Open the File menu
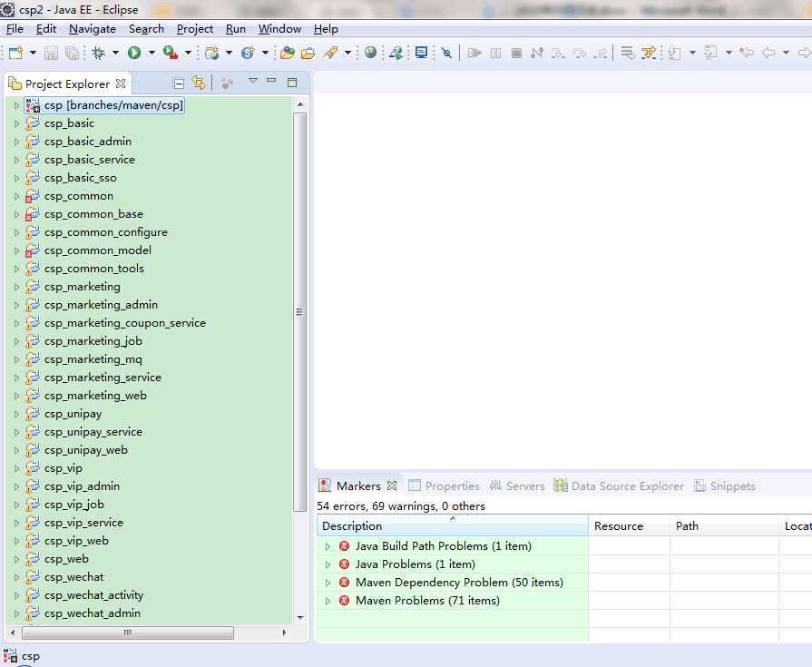Image resolution: width=812 pixels, height=667 pixels. (x=15, y=29)
